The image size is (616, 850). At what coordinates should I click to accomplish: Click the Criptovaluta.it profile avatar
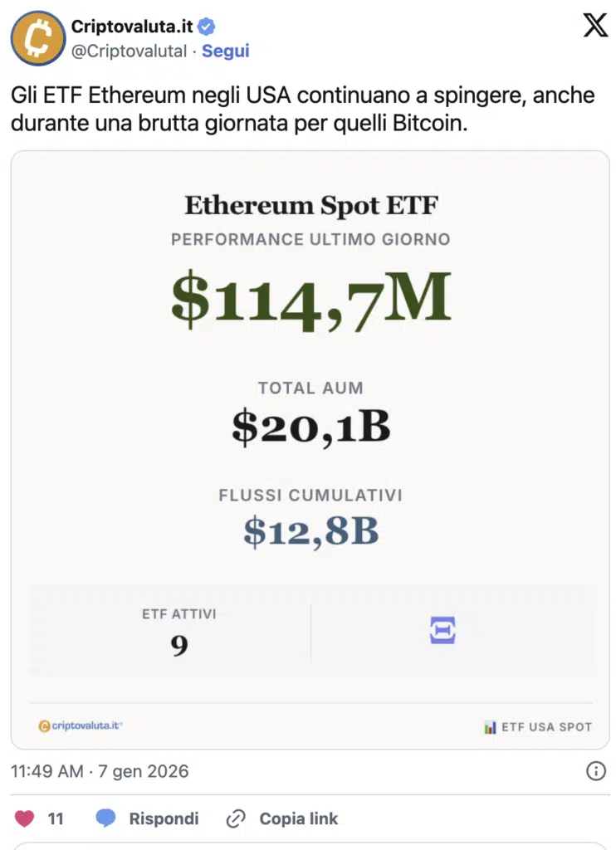tap(37, 37)
